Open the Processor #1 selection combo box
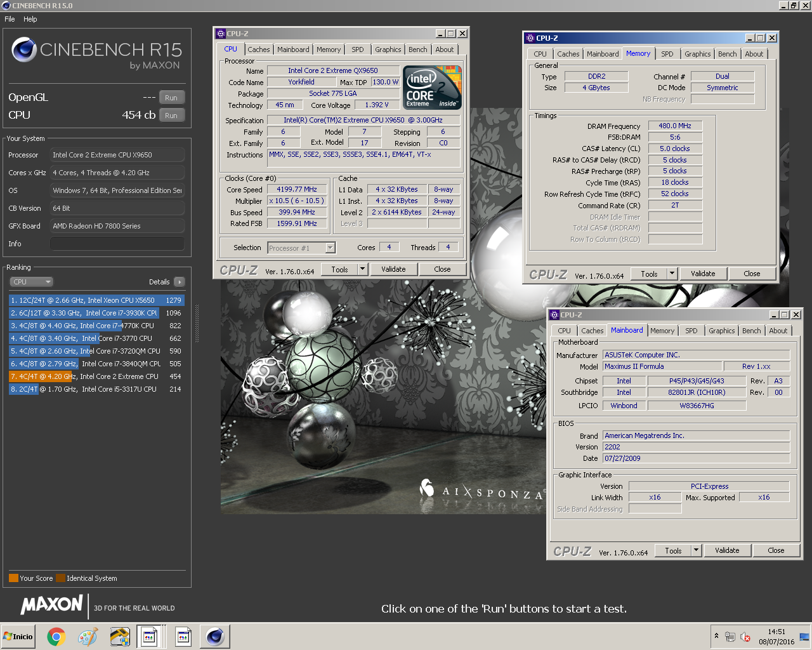This screenshot has height=650, width=812. pos(301,248)
